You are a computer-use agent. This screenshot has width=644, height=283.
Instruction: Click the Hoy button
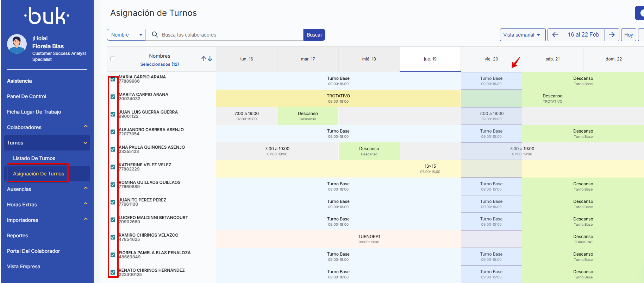pyautogui.click(x=628, y=35)
